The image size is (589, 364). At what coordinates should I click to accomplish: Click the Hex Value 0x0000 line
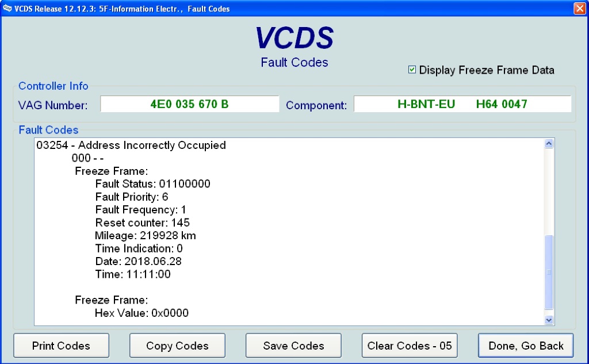pos(141,313)
